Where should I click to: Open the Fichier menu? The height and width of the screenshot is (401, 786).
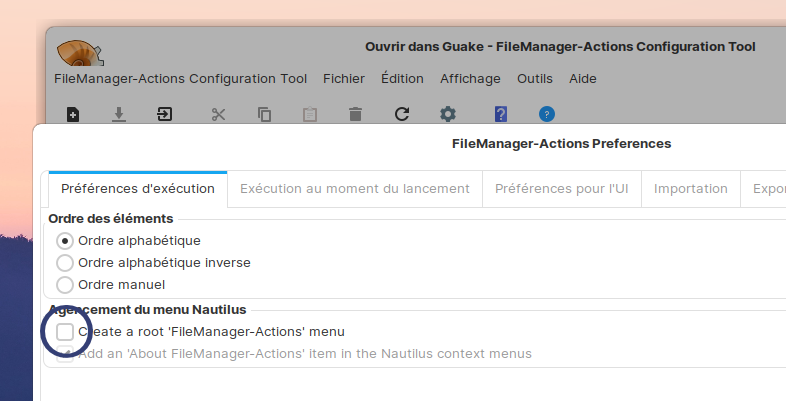pos(344,79)
